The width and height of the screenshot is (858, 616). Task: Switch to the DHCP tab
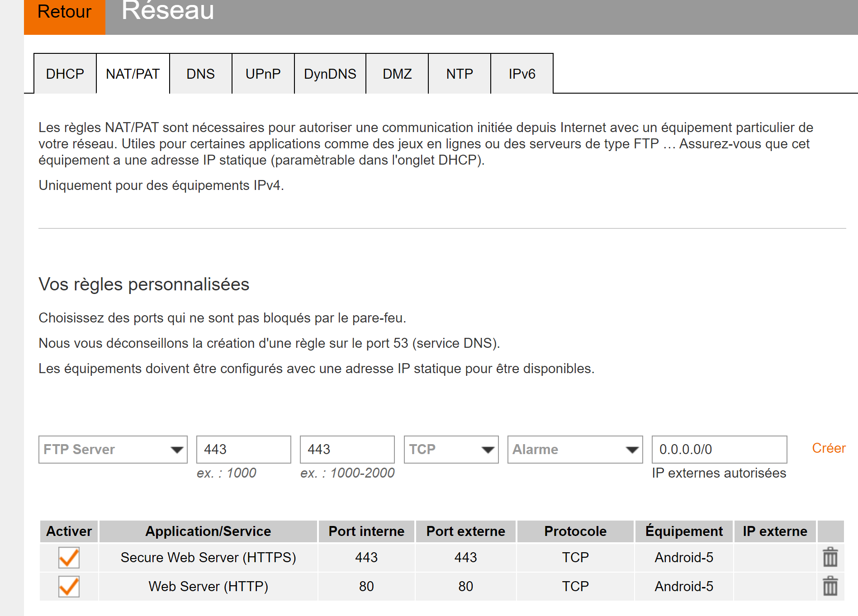point(65,74)
